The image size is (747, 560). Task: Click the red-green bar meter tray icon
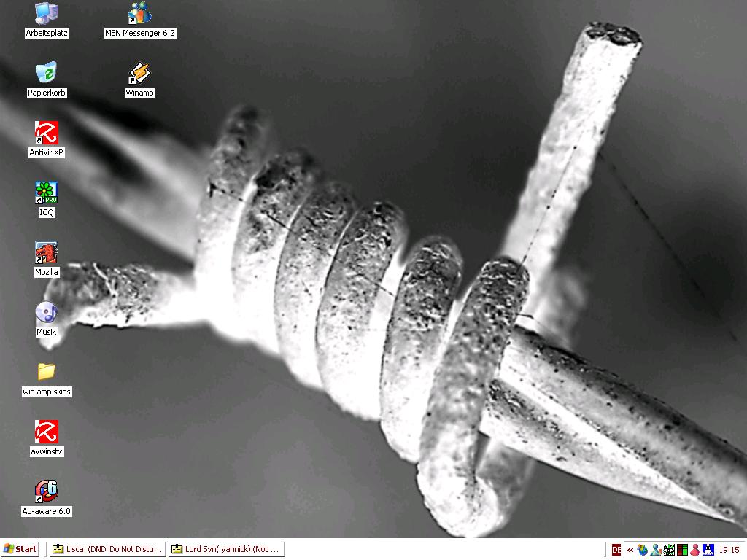(682, 549)
